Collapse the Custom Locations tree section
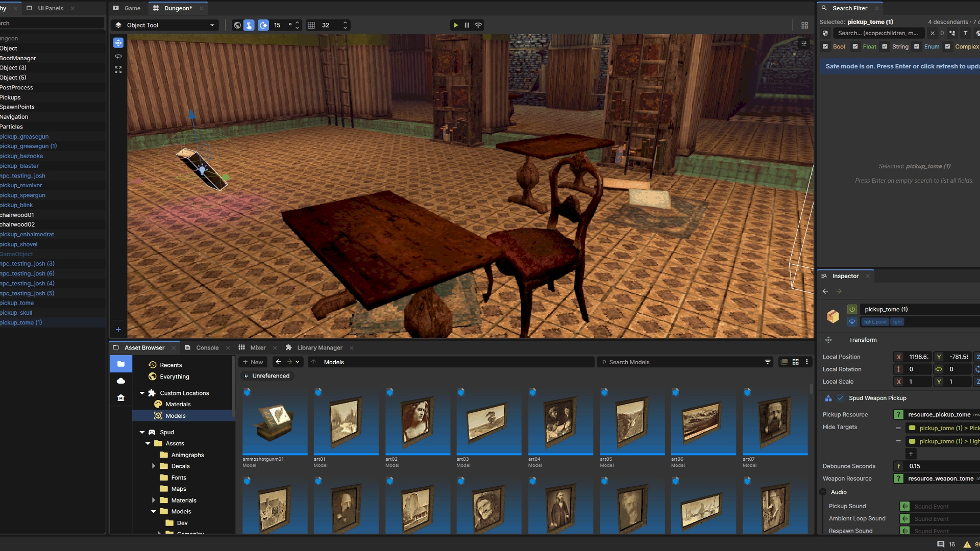Screen dimensions: 980x551 (142, 393)
